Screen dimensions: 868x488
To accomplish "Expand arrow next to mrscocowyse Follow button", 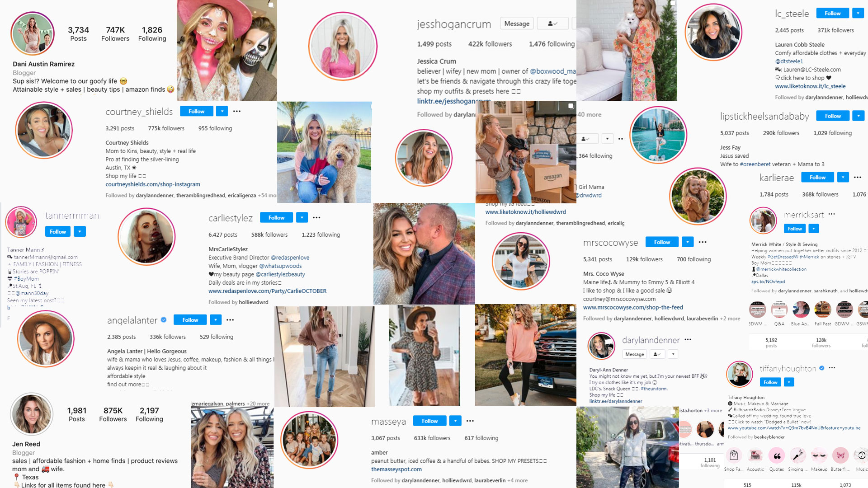I will click(688, 242).
